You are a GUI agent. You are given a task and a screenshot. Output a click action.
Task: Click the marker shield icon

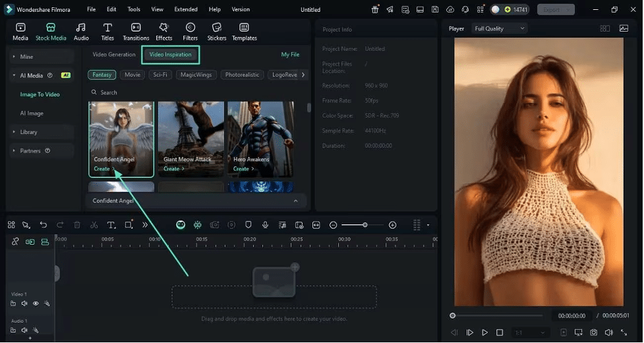pyautogui.click(x=248, y=225)
